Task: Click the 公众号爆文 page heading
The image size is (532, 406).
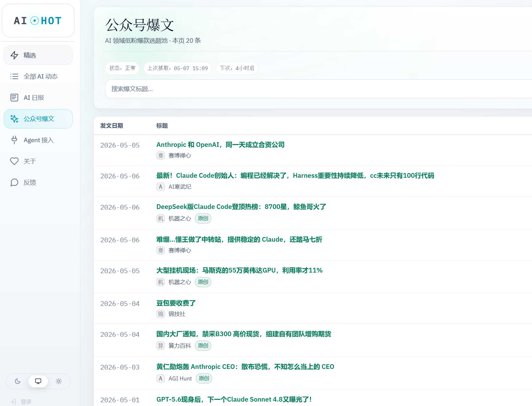Action: (x=140, y=25)
